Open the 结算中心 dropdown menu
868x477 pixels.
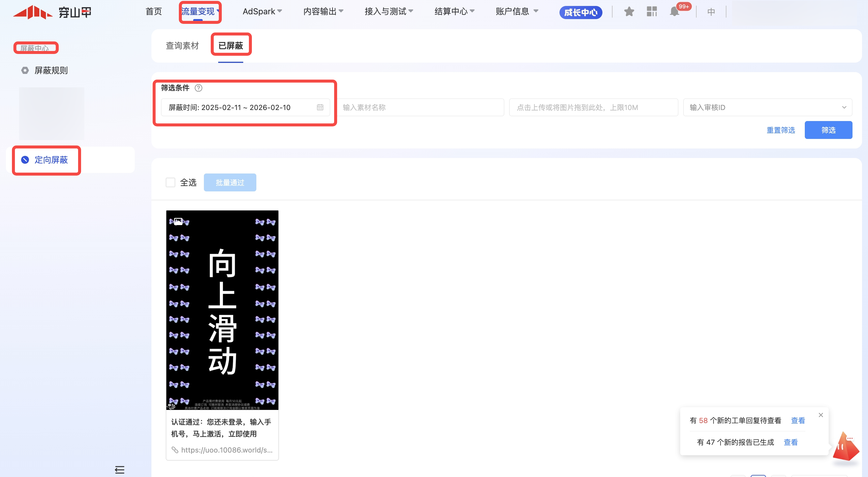tap(454, 12)
